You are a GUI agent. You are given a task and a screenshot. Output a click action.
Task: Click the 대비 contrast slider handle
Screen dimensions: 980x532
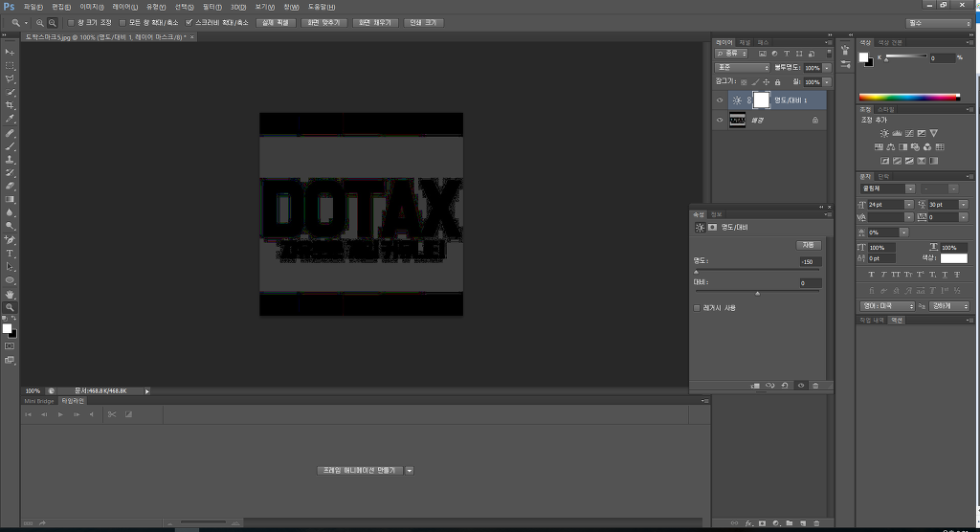click(x=758, y=293)
